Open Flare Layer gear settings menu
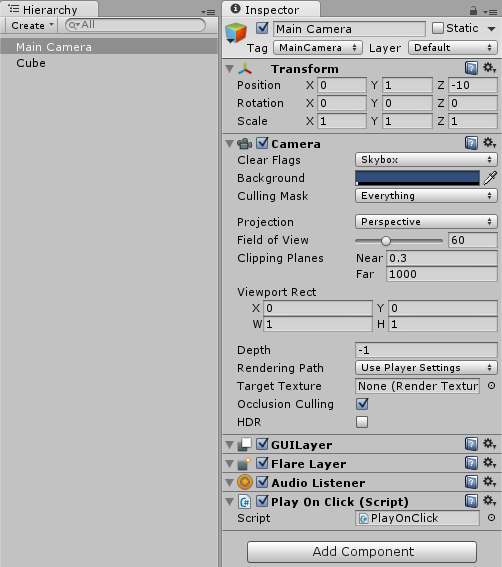The image size is (502, 567). 489,463
